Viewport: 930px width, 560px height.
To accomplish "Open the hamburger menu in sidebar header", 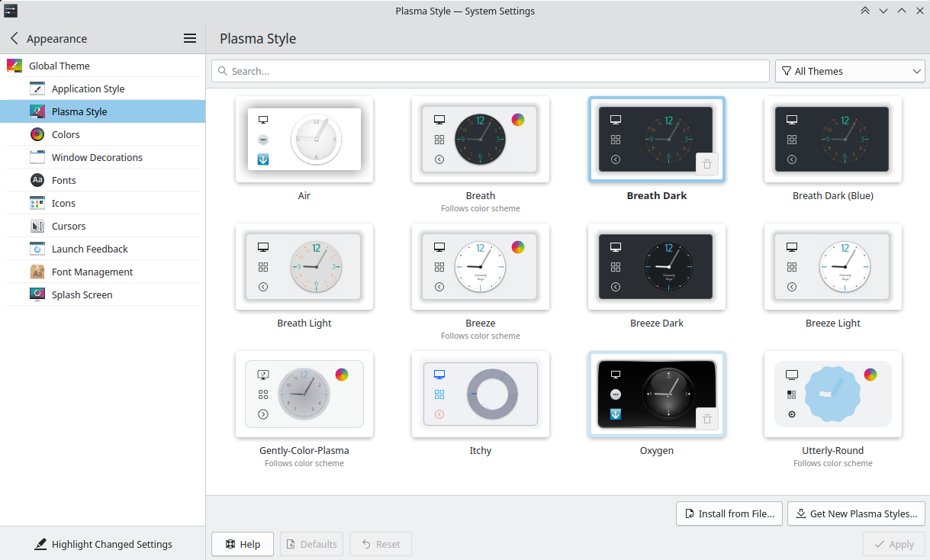I will click(x=190, y=38).
